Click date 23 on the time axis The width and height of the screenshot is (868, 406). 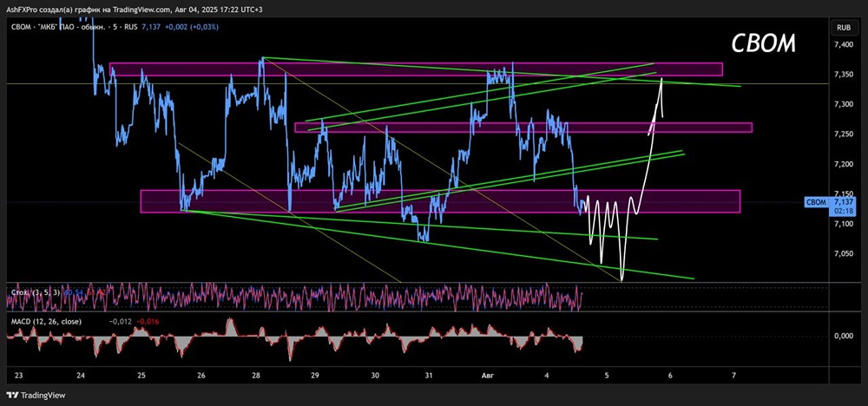point(19,376)
